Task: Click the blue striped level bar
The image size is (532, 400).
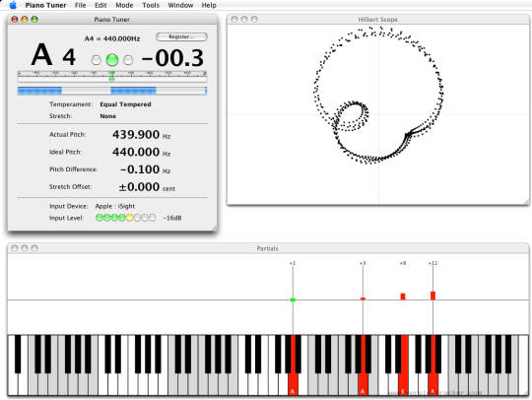Action: click(112, 91)
